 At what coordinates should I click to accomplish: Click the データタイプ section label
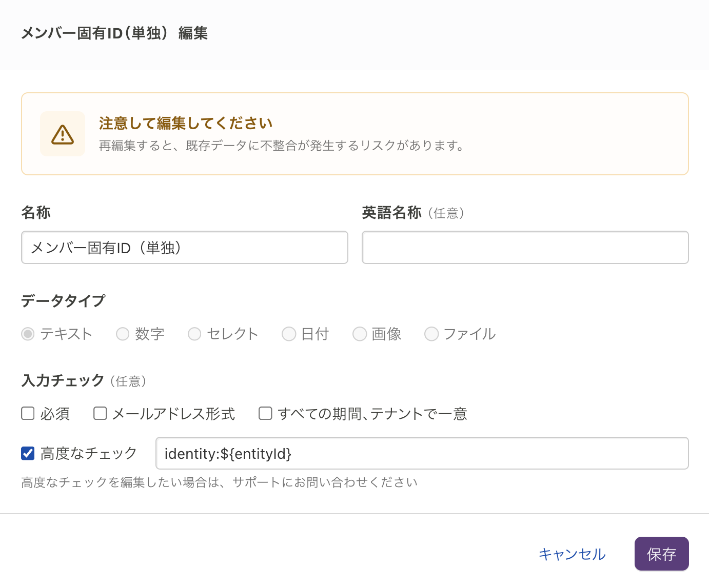[x=63, y=300]
